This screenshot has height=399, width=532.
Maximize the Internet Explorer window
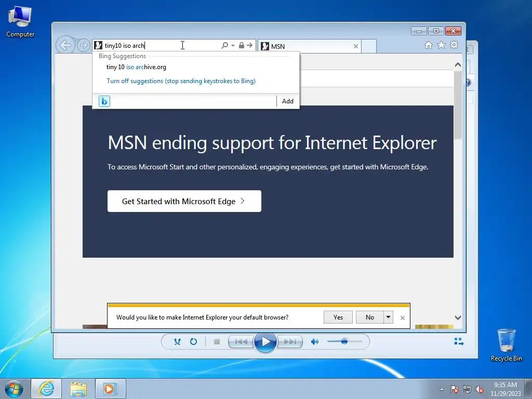click(436, 31)
